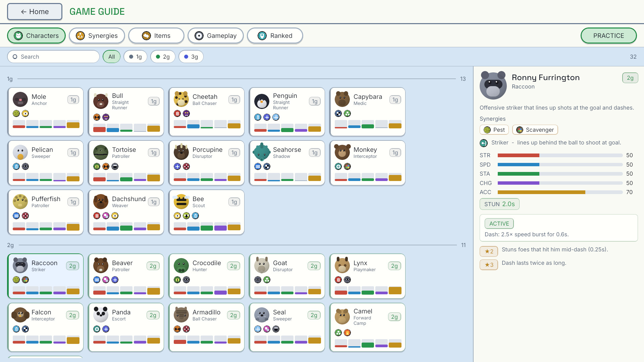
Task: Click the ★3 upgrade badge
Action: pyautogui.click(x=489, y=265)
